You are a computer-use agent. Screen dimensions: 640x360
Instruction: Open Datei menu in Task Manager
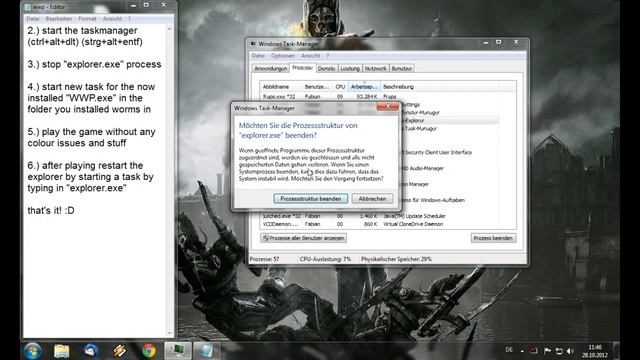(258, 56)
